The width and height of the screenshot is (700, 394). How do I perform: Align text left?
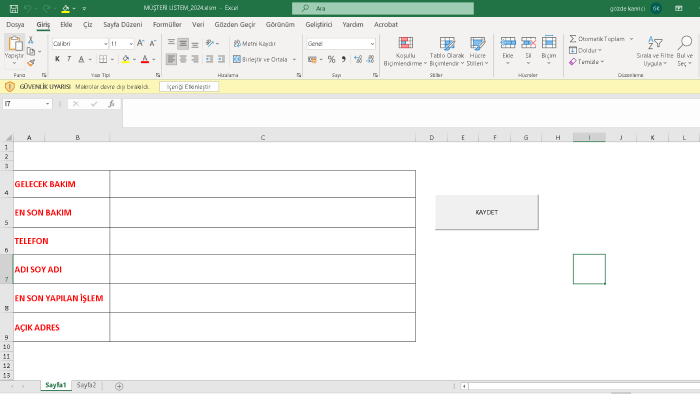[x=171, y=59]
